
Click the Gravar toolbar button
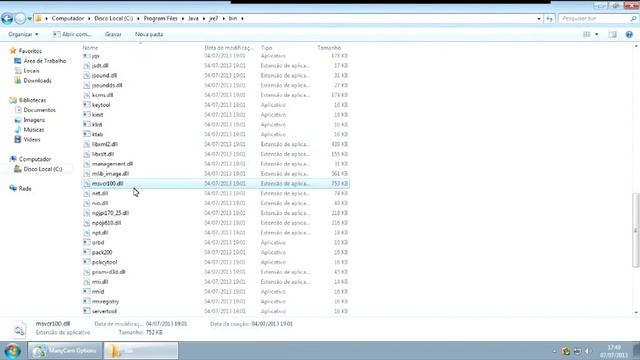[x=113, y=34]
